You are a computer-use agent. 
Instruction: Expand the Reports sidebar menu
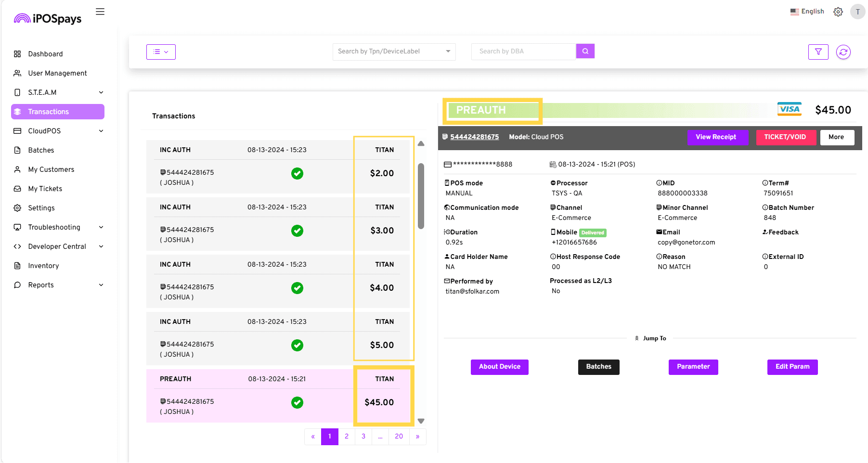point(58,285)
